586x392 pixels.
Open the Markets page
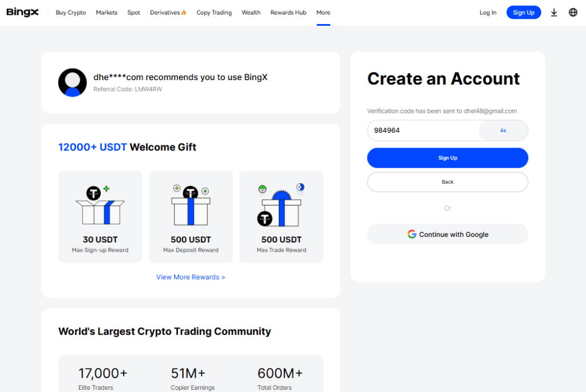click(x=106, y=13)
